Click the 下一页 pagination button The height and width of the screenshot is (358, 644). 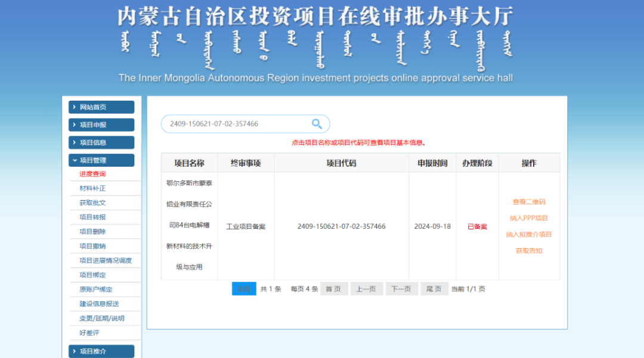pyautogui.click(x=401, y=288)
